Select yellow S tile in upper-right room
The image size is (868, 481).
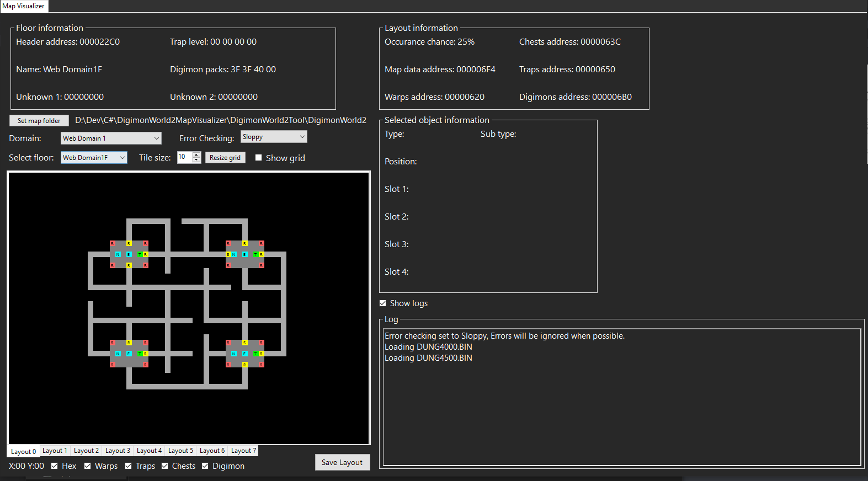click(228, 254)
